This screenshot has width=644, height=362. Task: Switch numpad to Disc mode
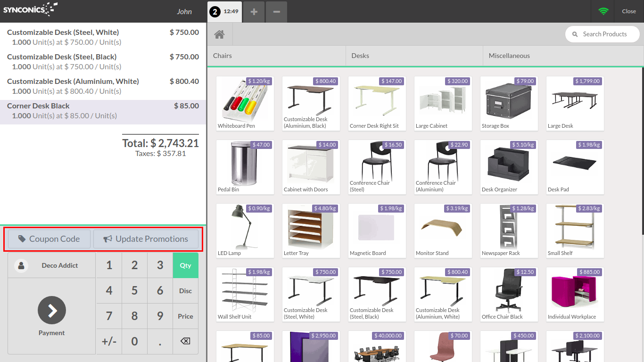[185, 291]
